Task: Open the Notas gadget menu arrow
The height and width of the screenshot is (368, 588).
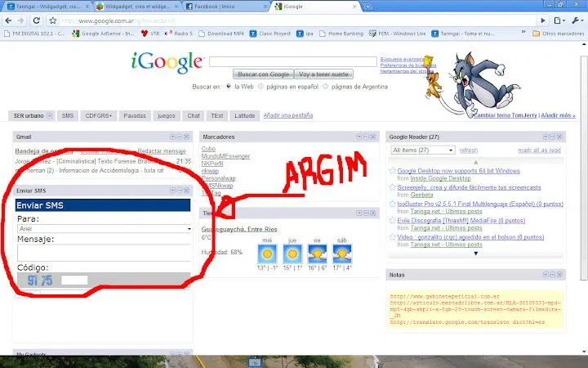Action: 546,275
